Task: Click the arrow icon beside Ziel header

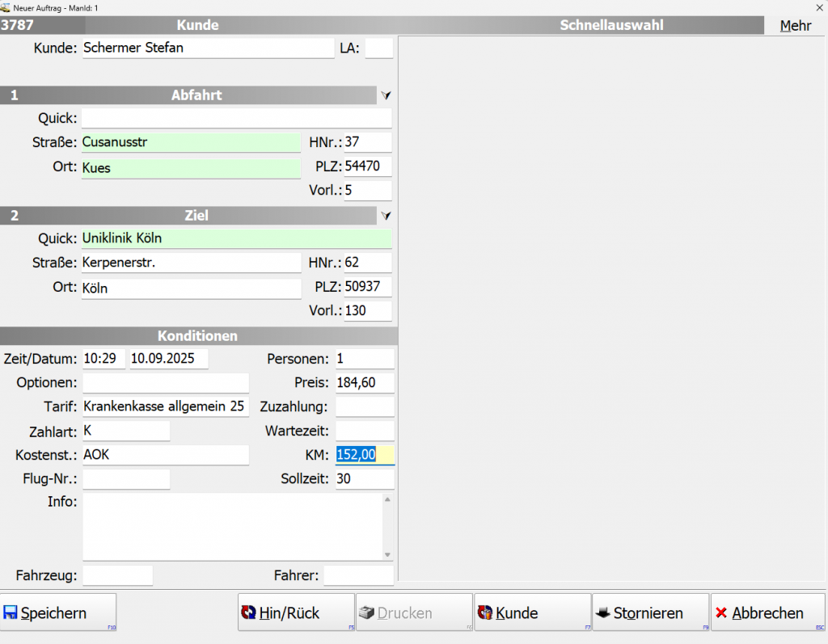Action: pyautogui.click(x=386, y=216)
